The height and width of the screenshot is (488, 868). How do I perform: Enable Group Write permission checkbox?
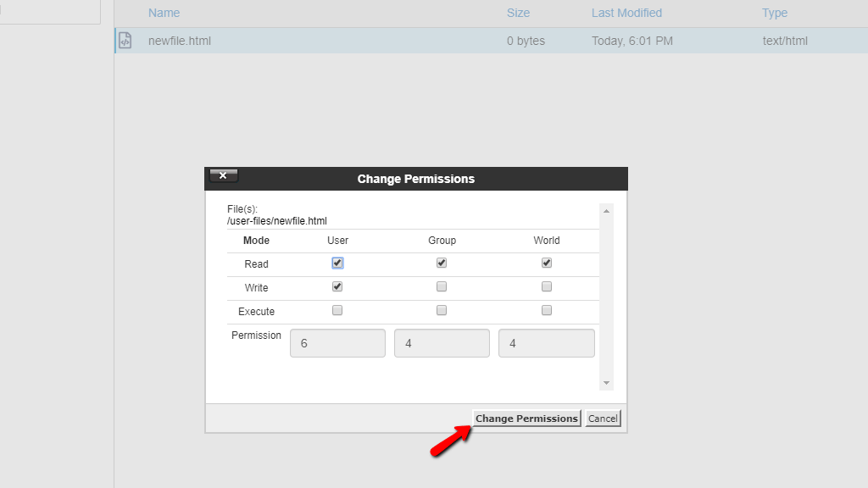tap(441, 286)
